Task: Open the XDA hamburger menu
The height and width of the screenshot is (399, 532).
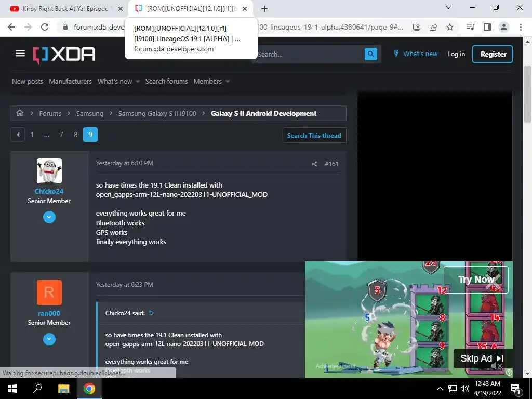Action: [20, 54]
